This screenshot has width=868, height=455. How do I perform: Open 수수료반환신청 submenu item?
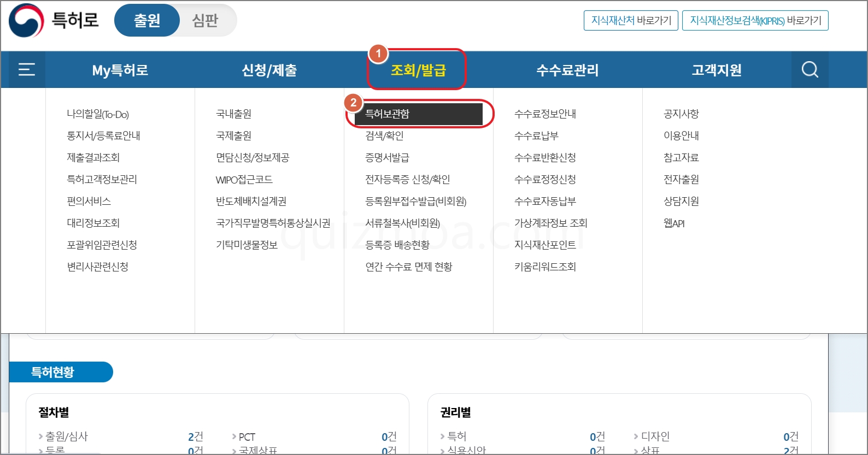click(x=545, y=158)
